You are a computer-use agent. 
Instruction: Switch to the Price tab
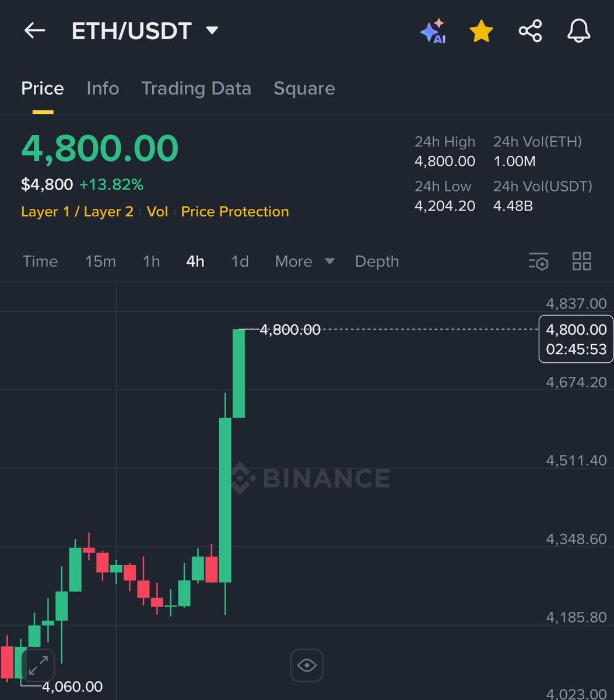tap(43, 89)
